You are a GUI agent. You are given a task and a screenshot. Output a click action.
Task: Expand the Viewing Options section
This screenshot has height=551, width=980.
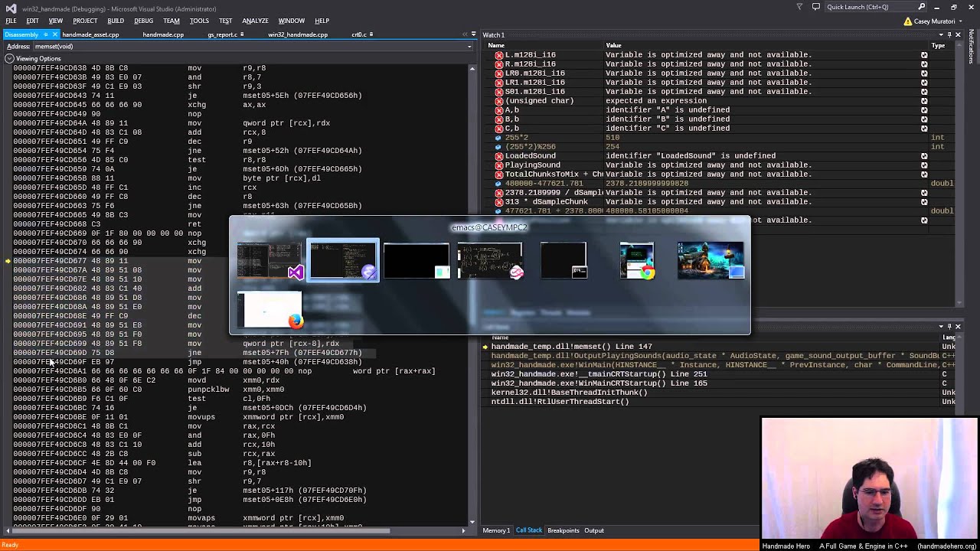[x=9, y=59]
